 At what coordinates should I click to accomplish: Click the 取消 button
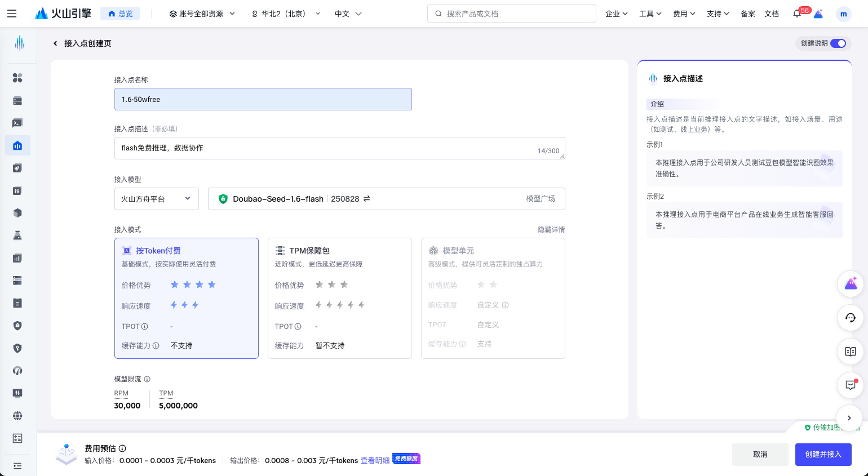coord(760,455)
